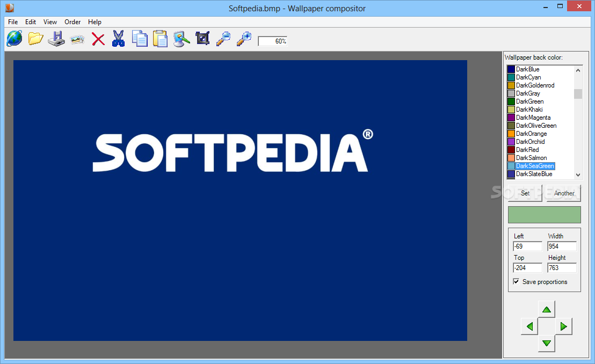The height and width of the screenshot is (364, 595).
Task: Toggle the Save proportions checkbox
Action: 516,281
